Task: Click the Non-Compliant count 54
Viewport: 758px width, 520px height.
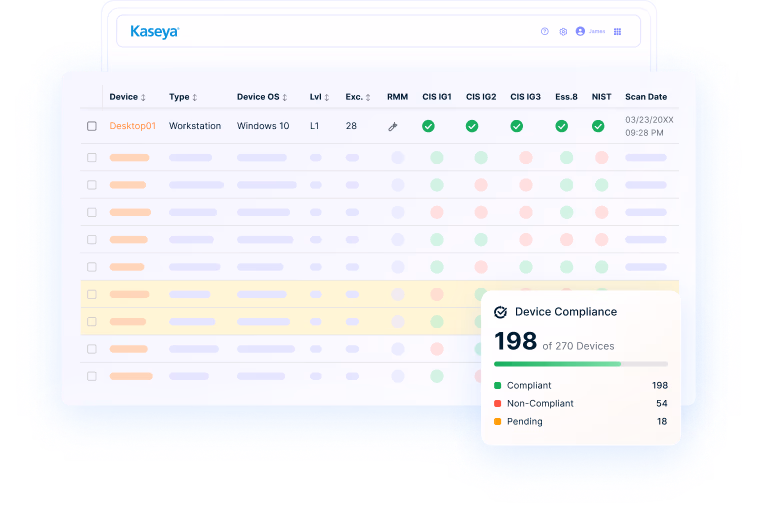Action: click(662, 404)
